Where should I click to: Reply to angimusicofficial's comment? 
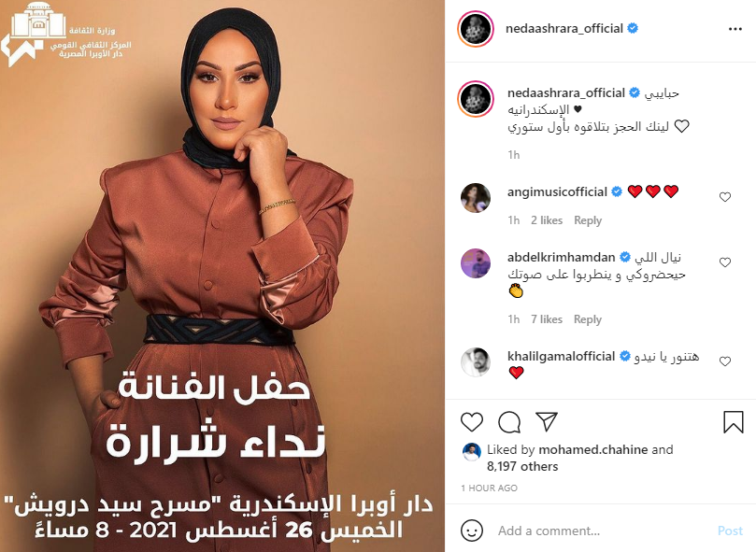[x=588, y=220]
